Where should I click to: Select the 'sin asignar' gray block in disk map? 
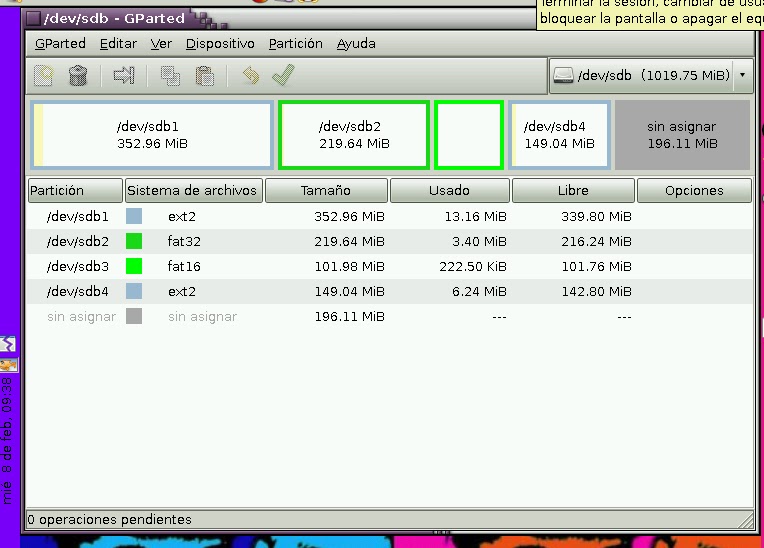[682, 135]
